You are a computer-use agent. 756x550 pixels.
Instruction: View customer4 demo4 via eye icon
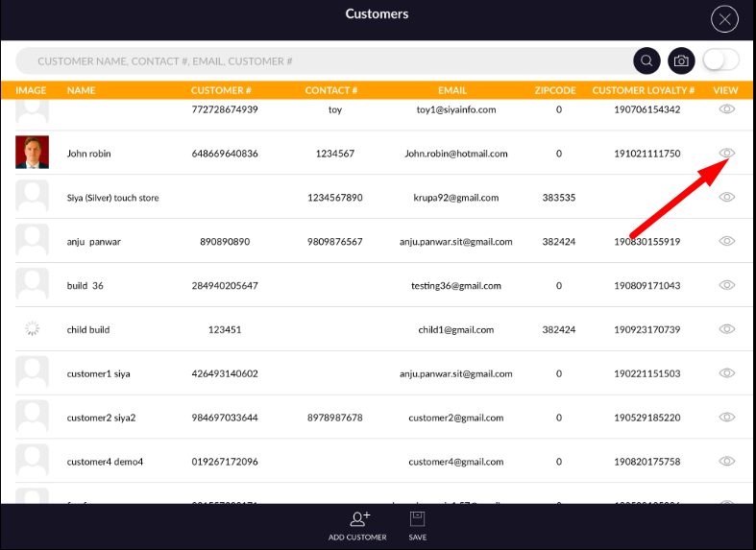click(727, 462)
